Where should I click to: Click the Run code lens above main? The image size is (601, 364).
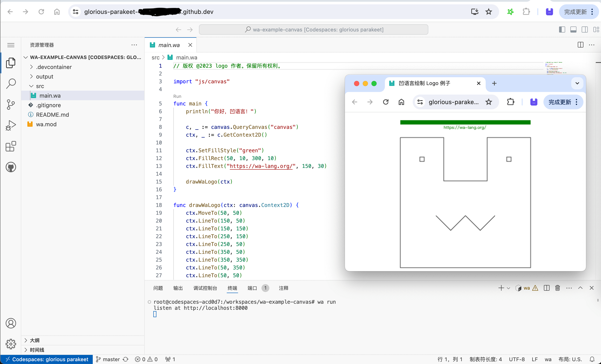(177, 96)
